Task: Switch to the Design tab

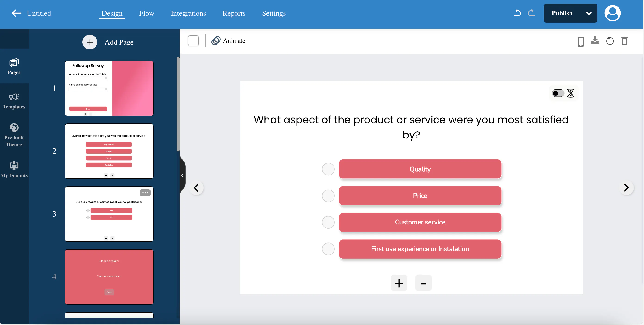Action: 112,13
